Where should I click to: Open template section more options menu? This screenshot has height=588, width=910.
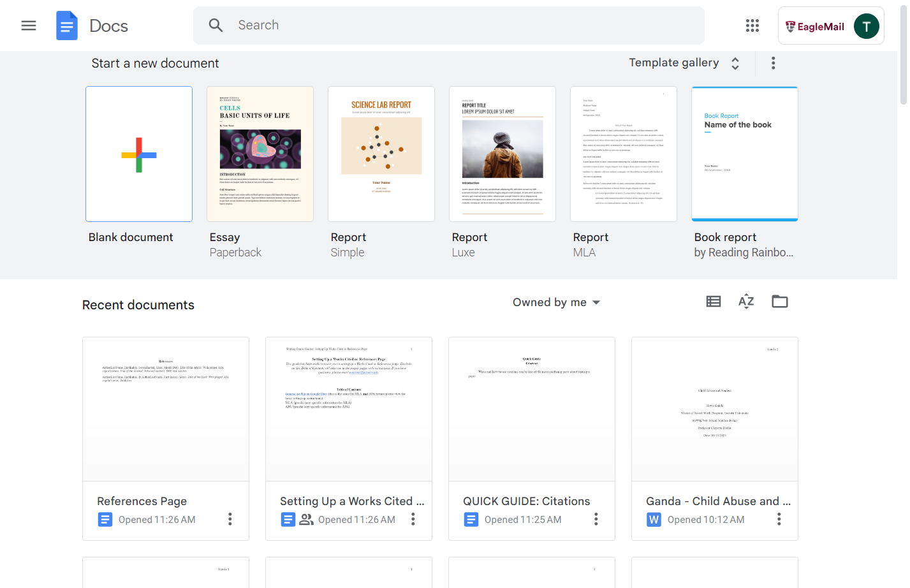click(774, 62)
